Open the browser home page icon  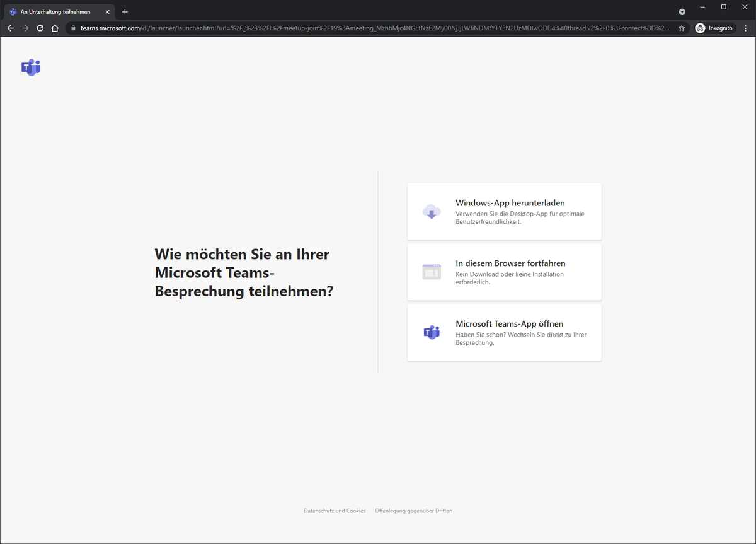pos(55,28)
